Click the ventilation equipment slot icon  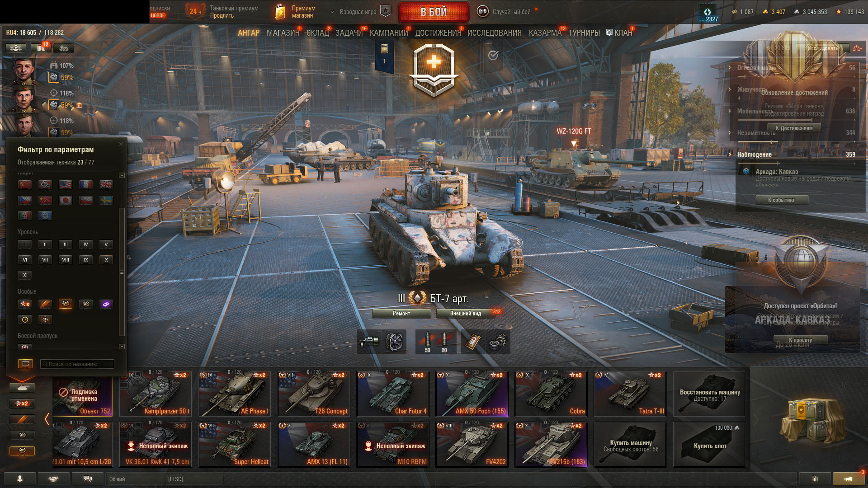pyautogui.click(x=394, y=342)
